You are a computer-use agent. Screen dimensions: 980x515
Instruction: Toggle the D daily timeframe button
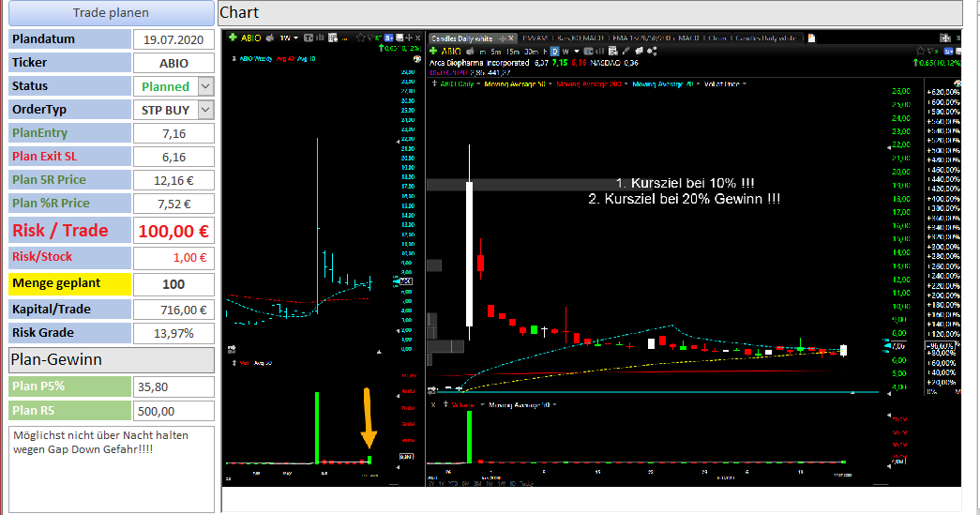click(x=554, y=52)
